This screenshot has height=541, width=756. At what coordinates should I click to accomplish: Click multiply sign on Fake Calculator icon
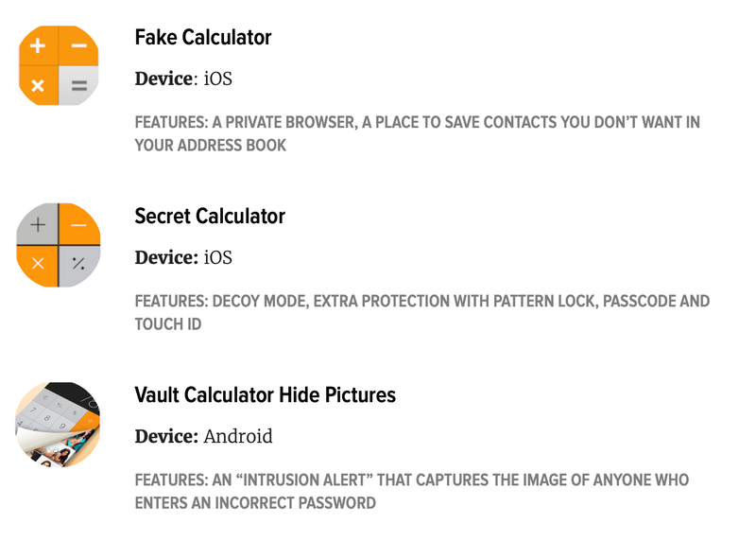click(38, 86)
